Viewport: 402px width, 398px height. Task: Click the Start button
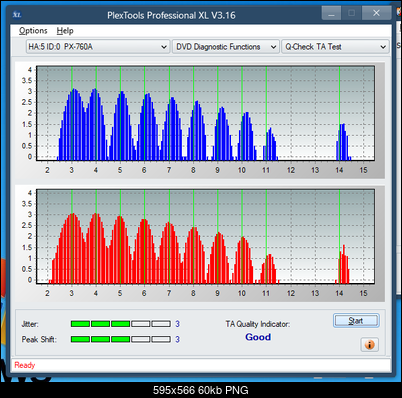pyautogui.click(x=356, y=321)
